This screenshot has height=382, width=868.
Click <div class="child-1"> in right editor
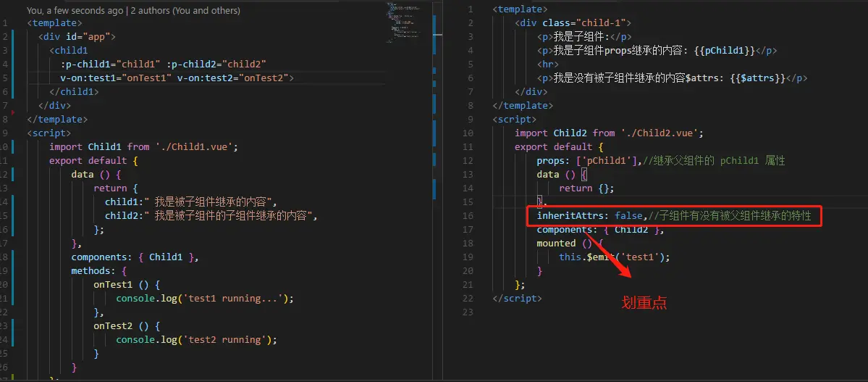pyautogui.click(x=573, y=22)
